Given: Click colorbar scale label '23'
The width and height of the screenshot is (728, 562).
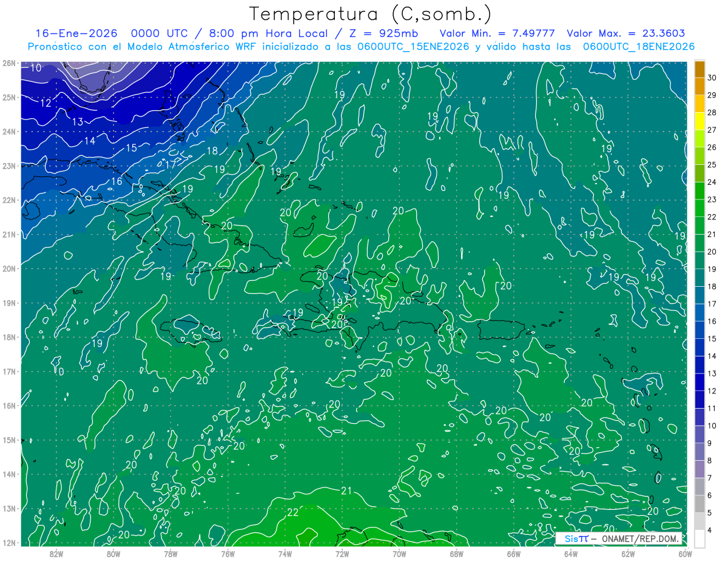Looking at the screenshot, I should (x=712, y=199).
